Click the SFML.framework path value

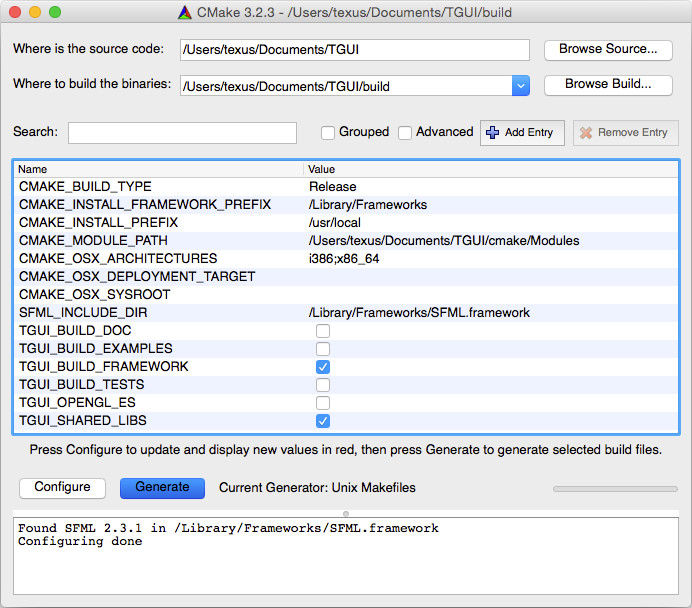point(419,313)
